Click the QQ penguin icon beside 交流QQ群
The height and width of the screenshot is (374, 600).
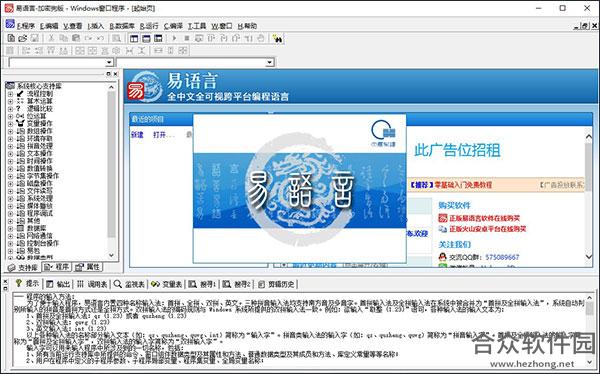tap(443, 257)
